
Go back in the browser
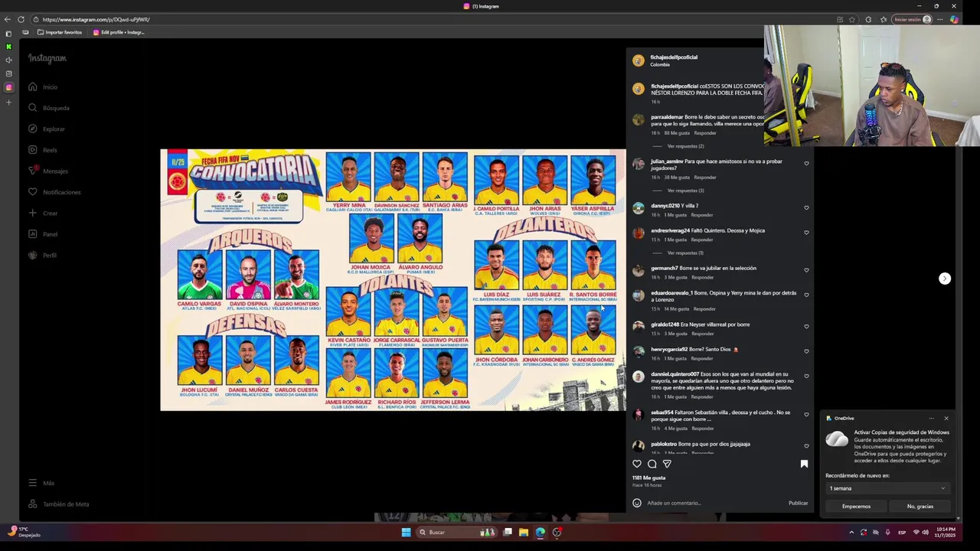(x=8, y=19)
